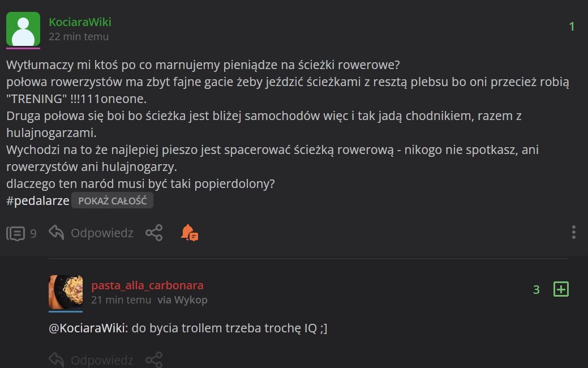Viewport: 588px width, 368px height.
Task: Click the "21 min temu" comment timestamp
Action: pos(121,300)
